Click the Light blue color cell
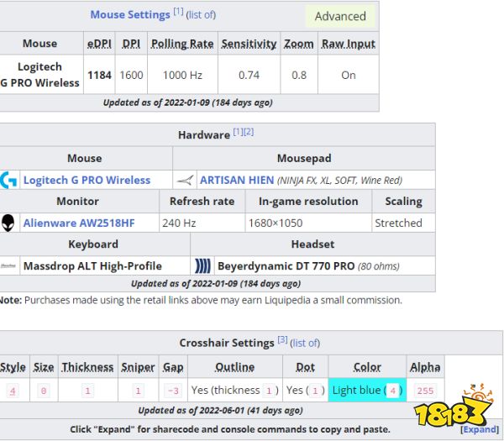Image resolution: width=504 pixels, height=441 pixels. tap(367, 390)
